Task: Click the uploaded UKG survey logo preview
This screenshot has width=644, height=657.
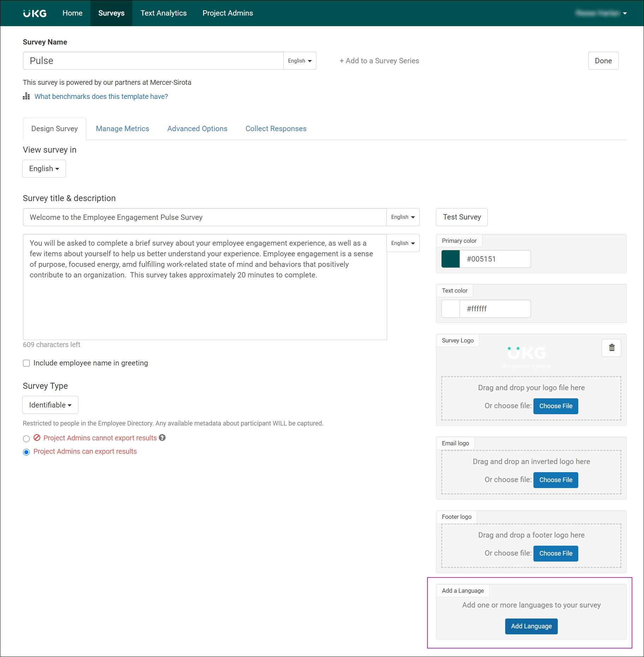Action: point(527,357)
